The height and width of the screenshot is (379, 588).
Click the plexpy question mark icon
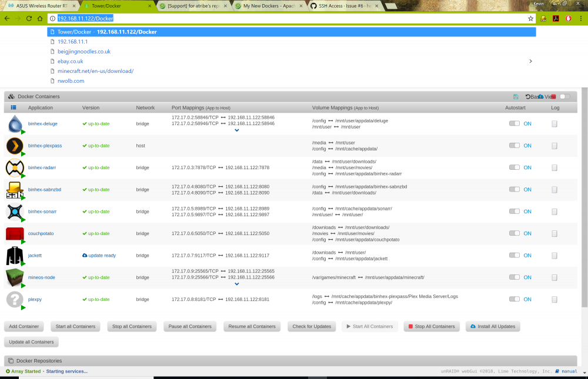point(15,300)
